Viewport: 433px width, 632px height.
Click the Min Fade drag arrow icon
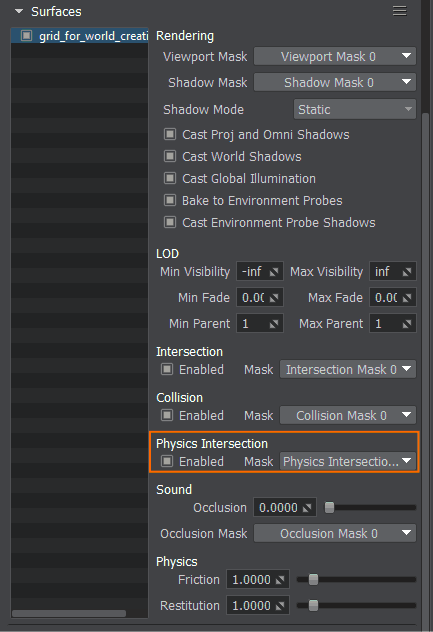point(274,298)
